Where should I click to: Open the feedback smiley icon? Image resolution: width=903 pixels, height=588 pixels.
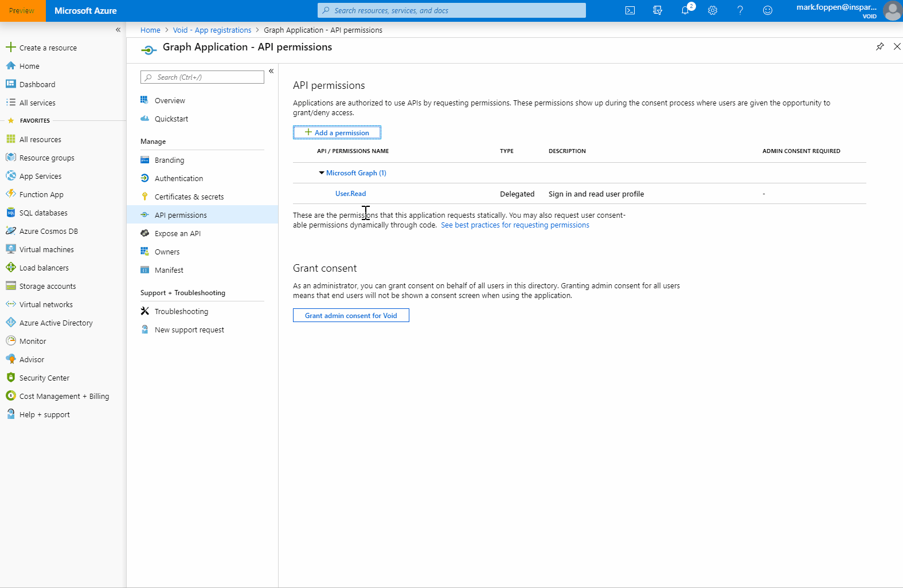[x=768, y=10]
